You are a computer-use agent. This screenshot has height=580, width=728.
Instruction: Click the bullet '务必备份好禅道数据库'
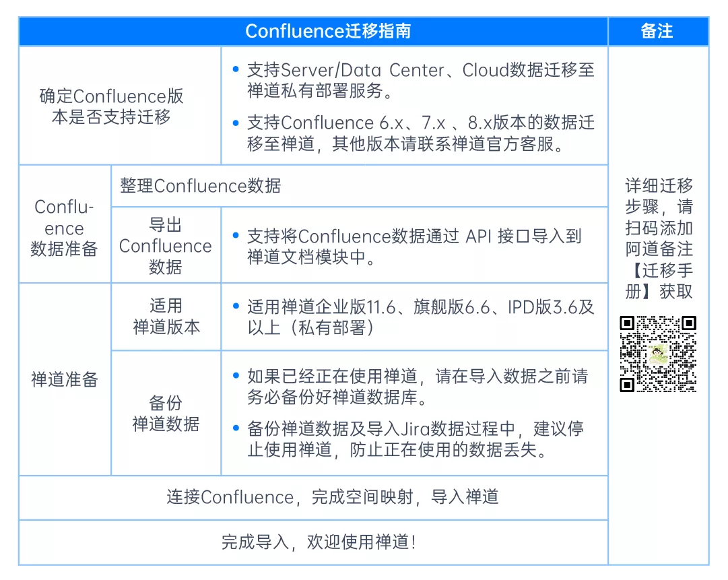[411, 387]
